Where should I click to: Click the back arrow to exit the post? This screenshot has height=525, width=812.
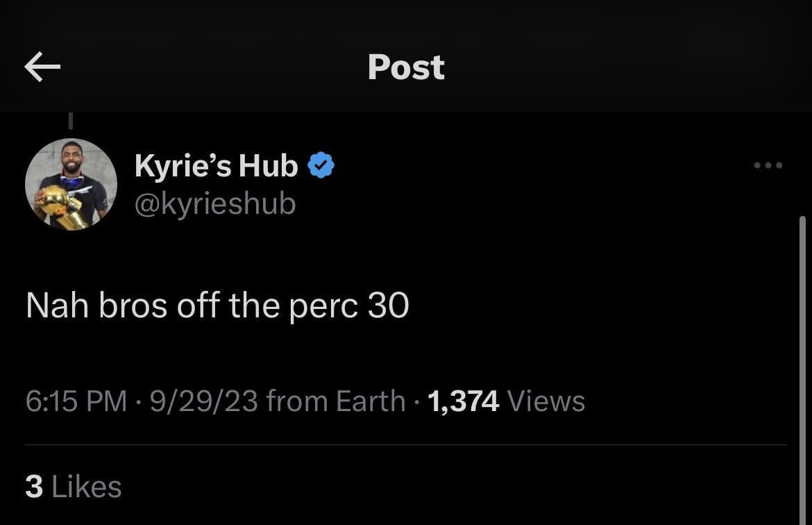(x=42, y=66)
